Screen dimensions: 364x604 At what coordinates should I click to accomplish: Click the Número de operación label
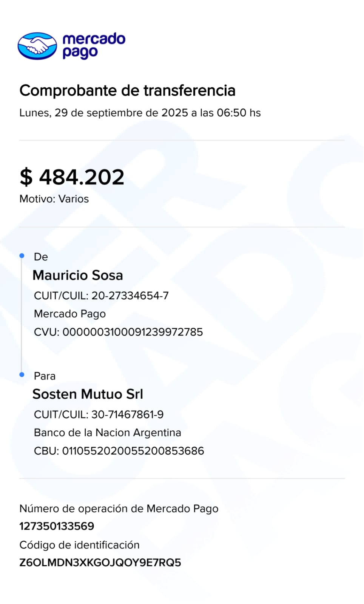pos(119,508)
